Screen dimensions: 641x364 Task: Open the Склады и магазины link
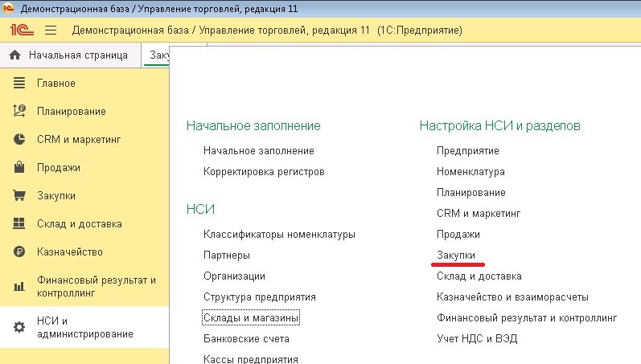(251, 318)
